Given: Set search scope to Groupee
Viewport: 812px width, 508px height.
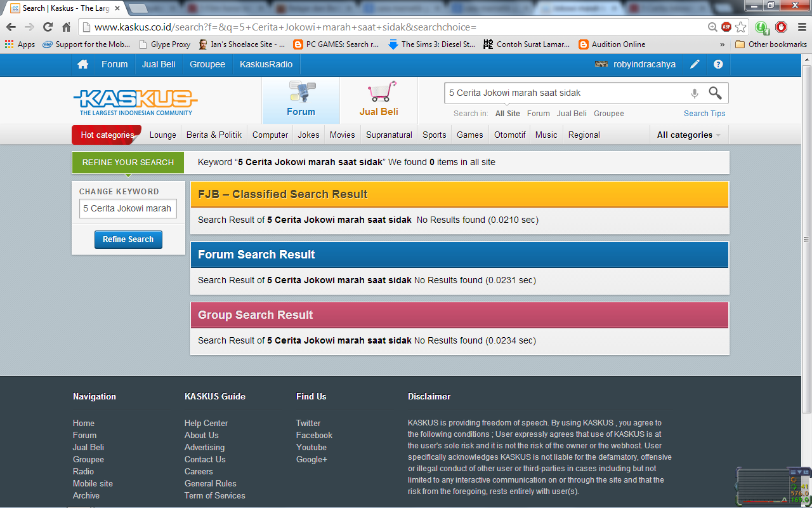Looking at the screenshot, I should click(609, 114).
